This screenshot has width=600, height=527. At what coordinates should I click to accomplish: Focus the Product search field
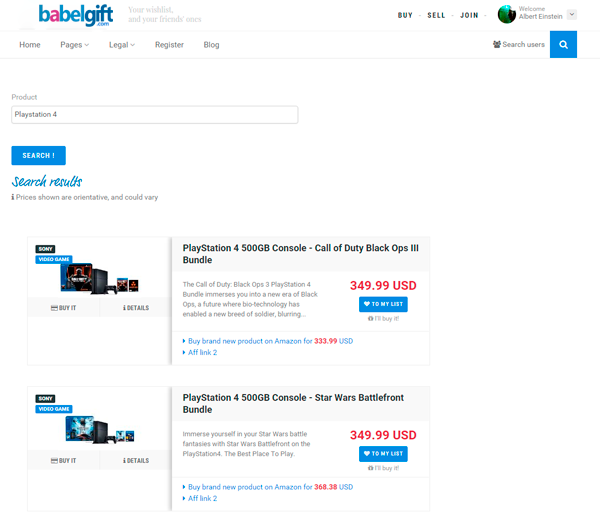pos(155,114)
